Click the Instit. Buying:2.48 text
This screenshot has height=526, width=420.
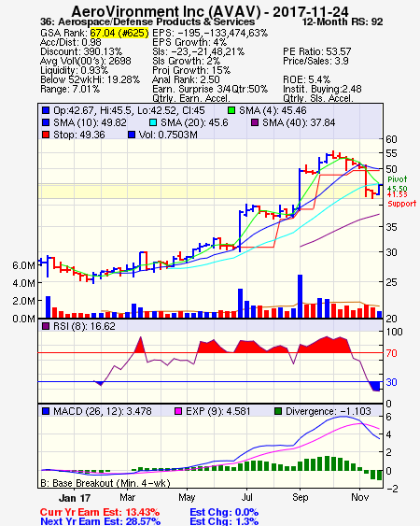coord(322,90)
